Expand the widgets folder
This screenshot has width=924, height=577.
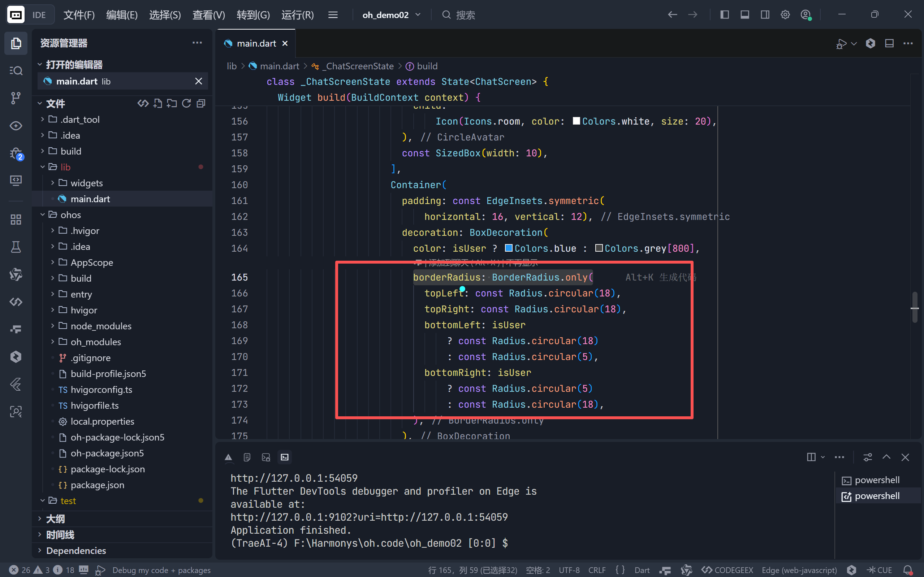pos(86,183)
